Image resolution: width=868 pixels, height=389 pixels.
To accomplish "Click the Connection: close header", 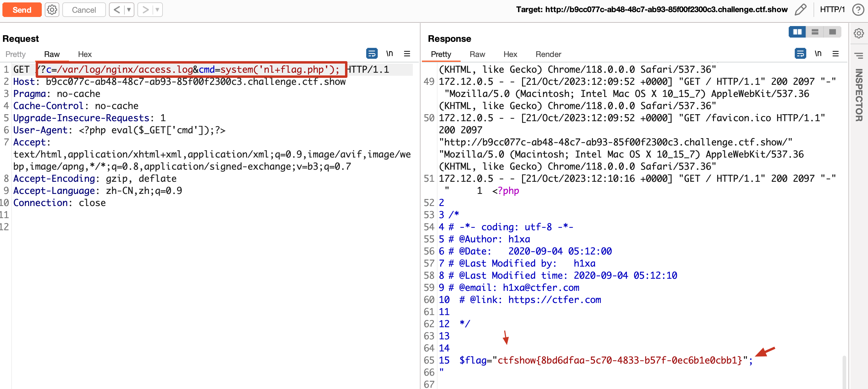I will [59, 203].
